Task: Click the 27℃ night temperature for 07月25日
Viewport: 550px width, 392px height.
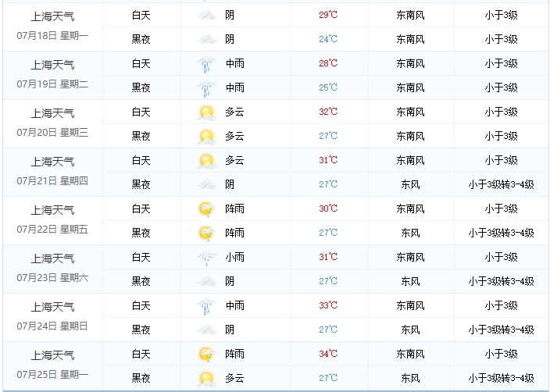Action: [328, 378]
